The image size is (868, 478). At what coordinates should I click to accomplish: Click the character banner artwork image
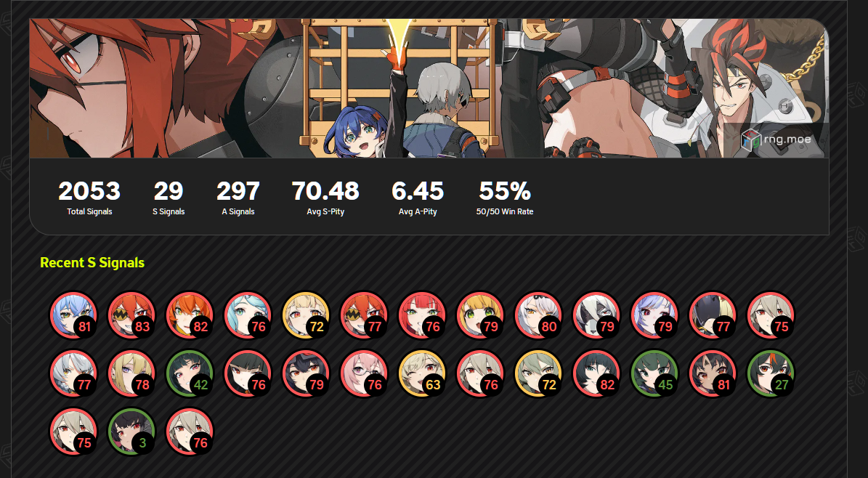(x=429, y=88)
